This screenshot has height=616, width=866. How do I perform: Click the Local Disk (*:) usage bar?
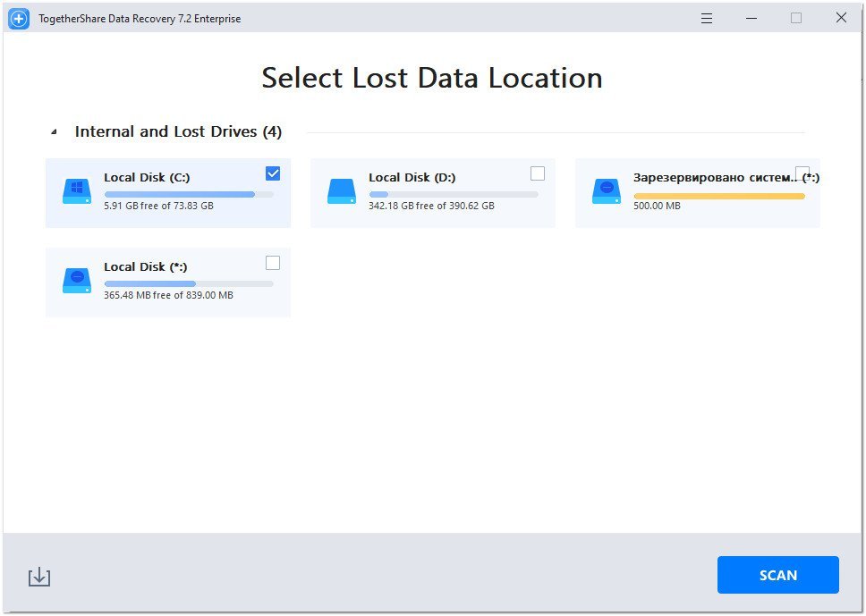click(x=189, y=283)
